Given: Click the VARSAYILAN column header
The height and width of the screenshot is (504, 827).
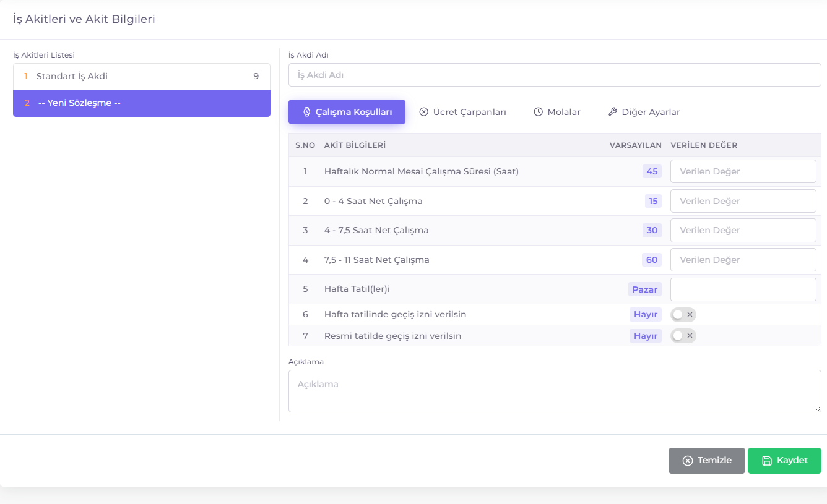Looking at the screenshot, I should [x=636, y=145].
